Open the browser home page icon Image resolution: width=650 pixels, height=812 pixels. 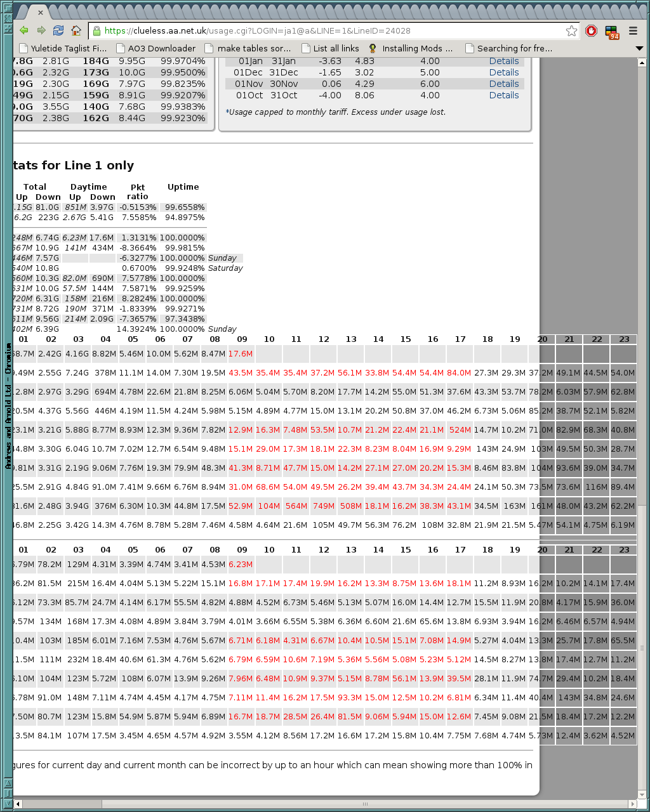[76, 30]
